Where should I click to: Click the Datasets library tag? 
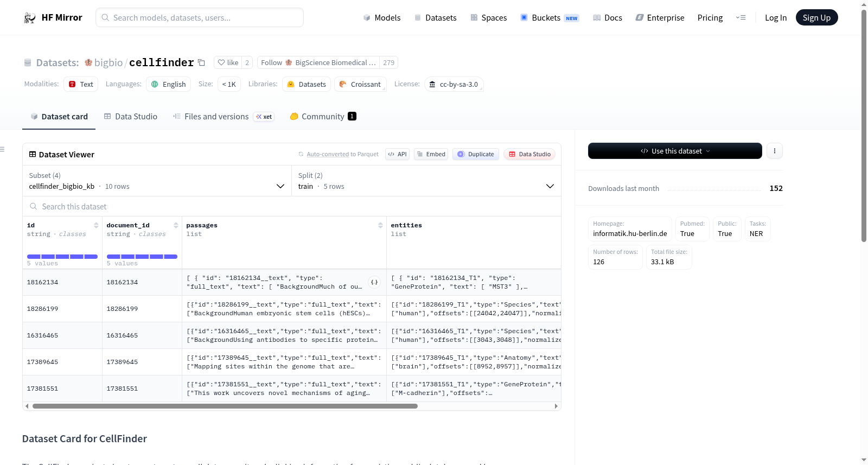307,84
